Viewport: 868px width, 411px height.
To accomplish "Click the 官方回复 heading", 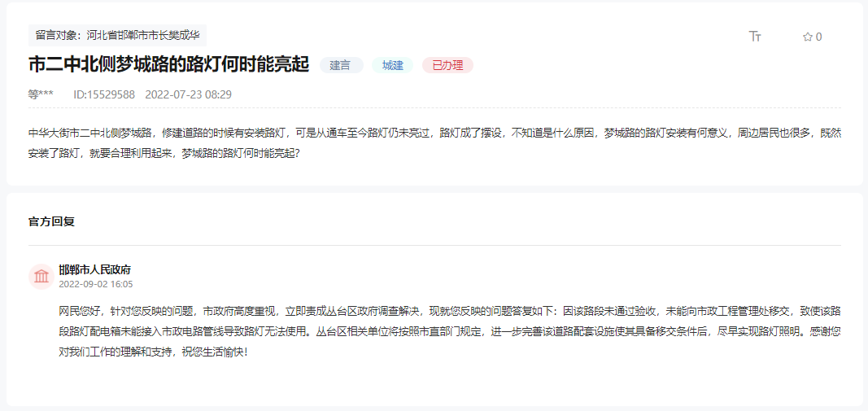I will (x=51, y=222).
